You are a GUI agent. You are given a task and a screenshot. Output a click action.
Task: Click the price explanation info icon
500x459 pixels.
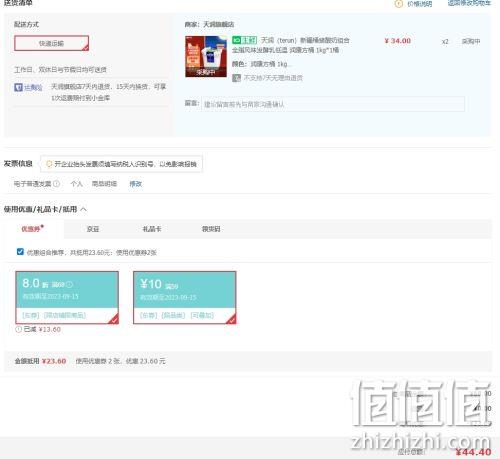(399, 4)
